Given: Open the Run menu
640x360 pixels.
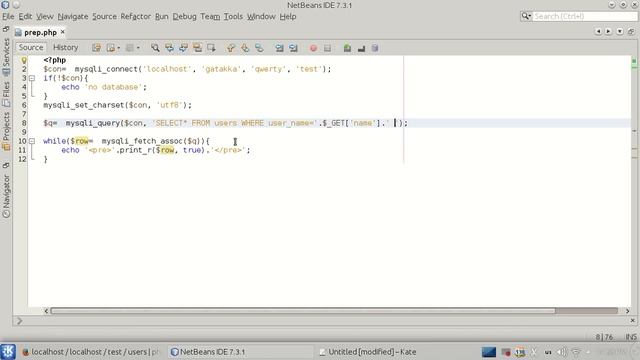Looking at the screenshot, I should coord(162,16).
